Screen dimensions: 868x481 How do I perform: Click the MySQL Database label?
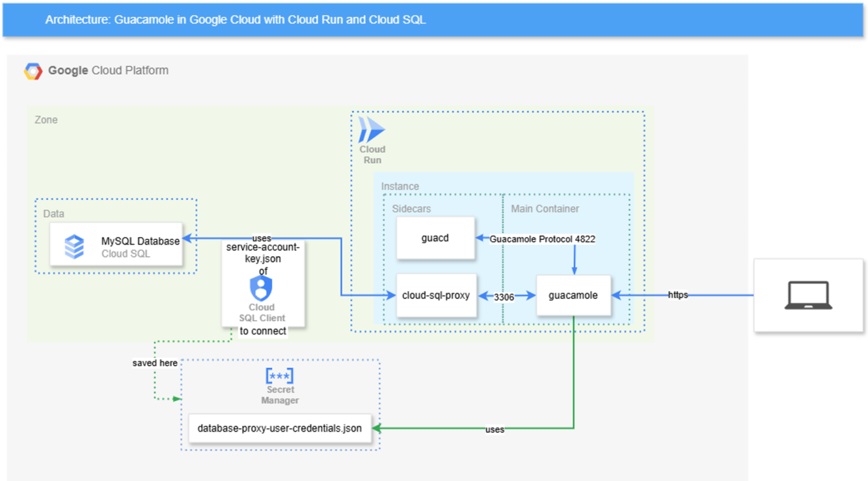(140, 241)
